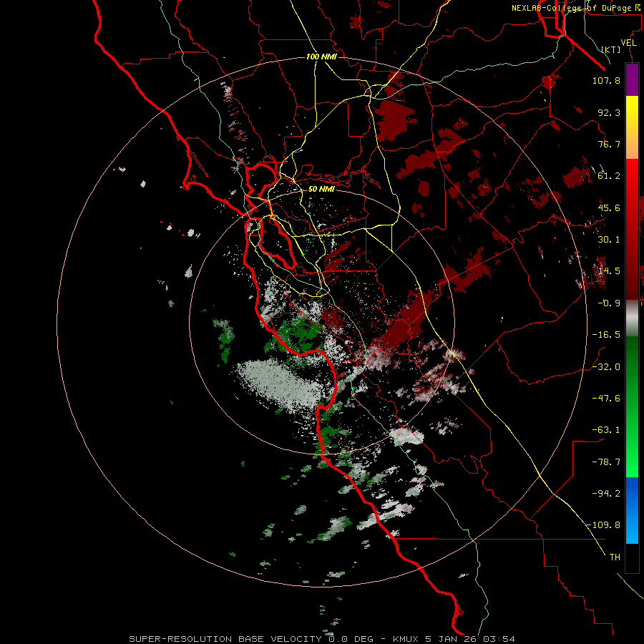Click the -32.0 velocity scale value
Screen dimensions: 644x644
[606, 367]
